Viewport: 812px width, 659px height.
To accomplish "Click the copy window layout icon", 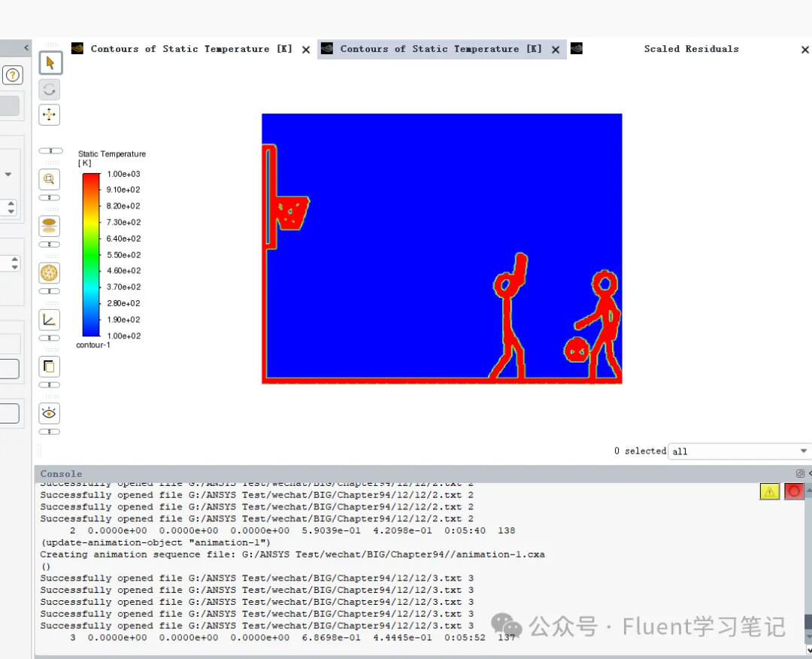I will (x=50, y=366).
